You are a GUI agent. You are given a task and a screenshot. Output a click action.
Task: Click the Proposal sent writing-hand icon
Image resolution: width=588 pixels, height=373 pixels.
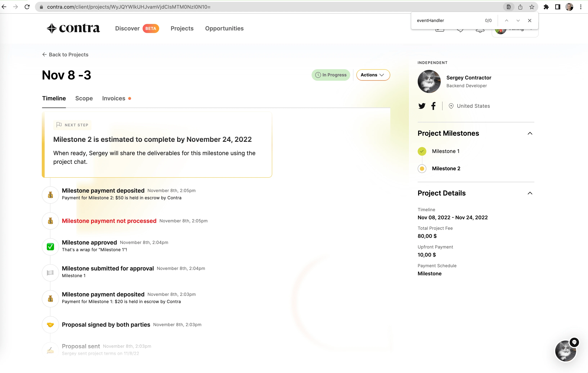tap(50, 350)
